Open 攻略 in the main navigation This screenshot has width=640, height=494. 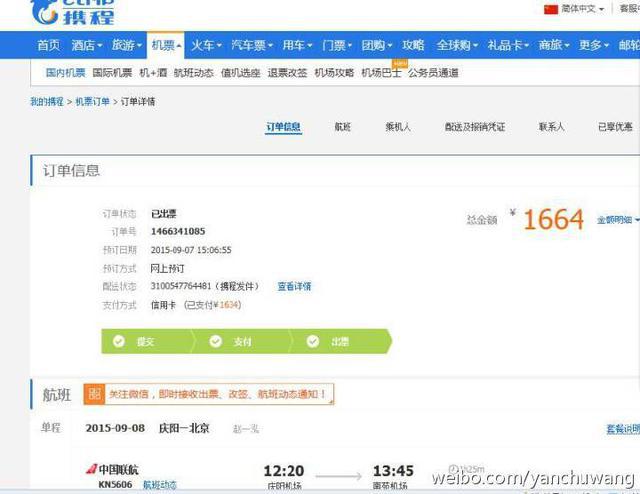[413, 45]
